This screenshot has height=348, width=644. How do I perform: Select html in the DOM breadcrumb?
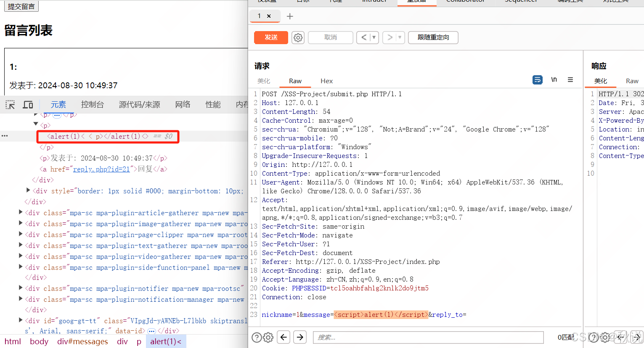pyautogui.click(x=13, y=341)
